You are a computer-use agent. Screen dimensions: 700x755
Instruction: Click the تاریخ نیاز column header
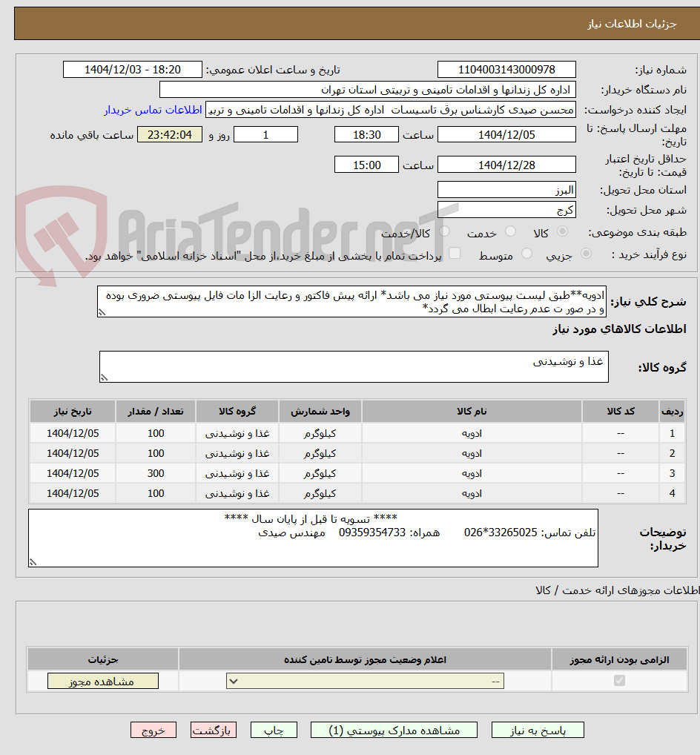pyautogui.click(x=73, y=411)
